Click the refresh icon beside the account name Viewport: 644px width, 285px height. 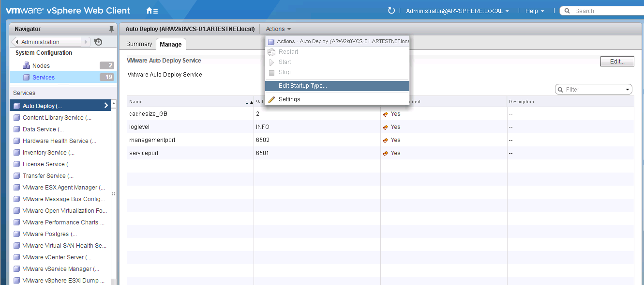pos(391,10)
